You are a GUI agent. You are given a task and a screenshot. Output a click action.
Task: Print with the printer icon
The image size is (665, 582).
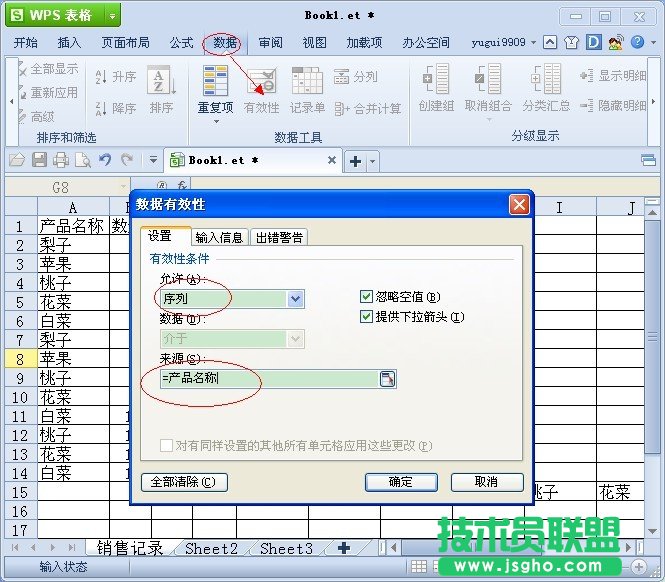click(61, 160)
